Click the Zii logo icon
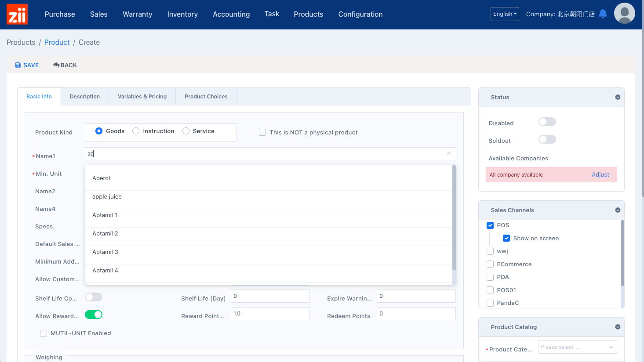 [17, 14]
